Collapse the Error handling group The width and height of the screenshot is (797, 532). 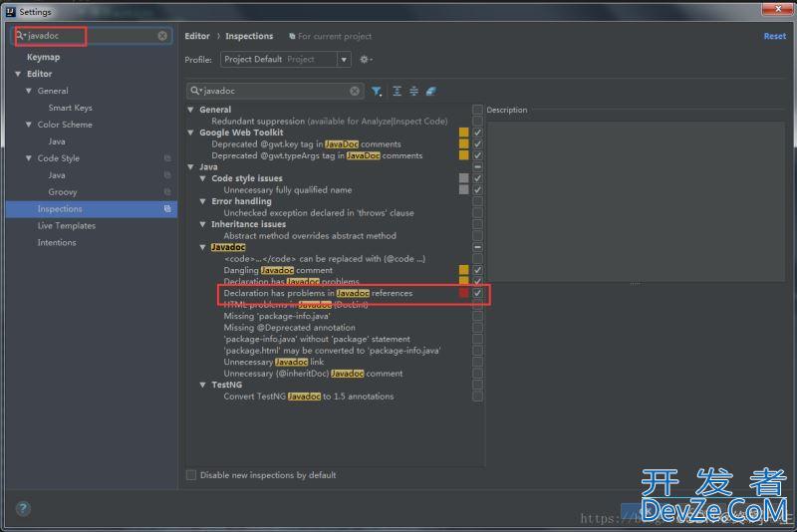point(203,201)
